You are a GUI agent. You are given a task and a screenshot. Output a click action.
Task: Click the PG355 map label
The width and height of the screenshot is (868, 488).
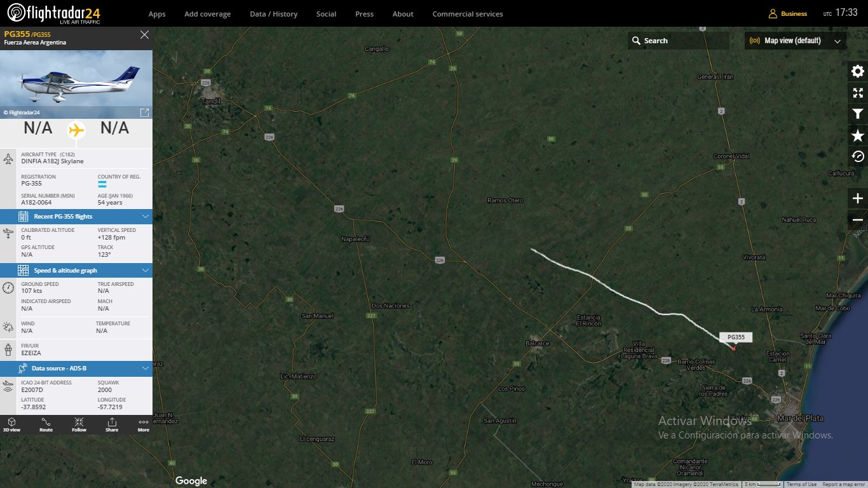pos(736,337)
